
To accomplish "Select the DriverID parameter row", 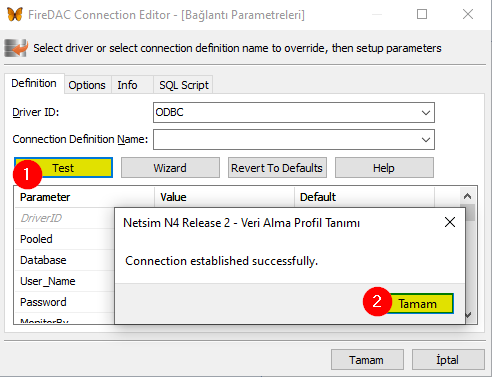I will coord(65,218).
